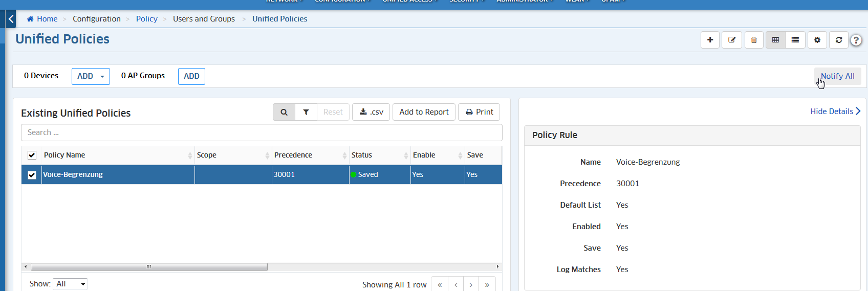
Task: Navigate to Home breadcrumb link
Action: (x=47, y=19)
